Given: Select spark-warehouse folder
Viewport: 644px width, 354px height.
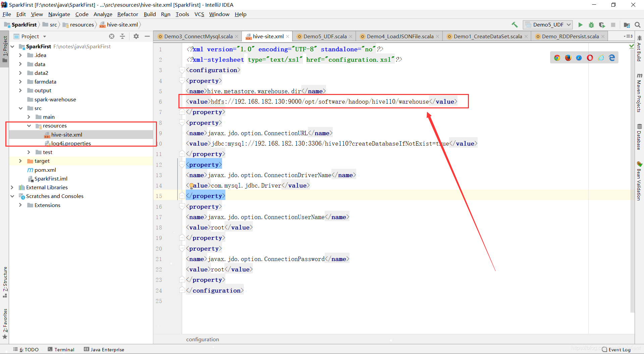Looking at the screenshot, I should coord(55,99).
